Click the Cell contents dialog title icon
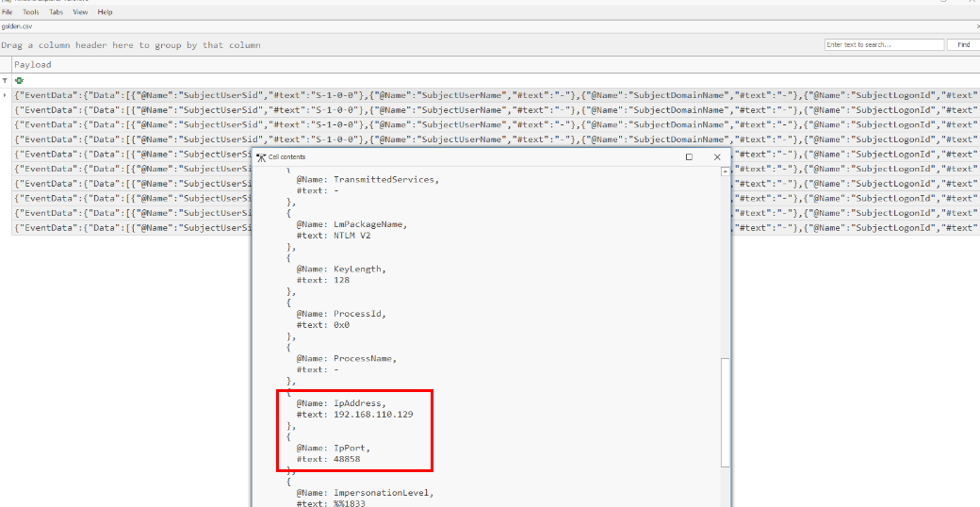Screen dimensions: 980x507 pos(261,157)
